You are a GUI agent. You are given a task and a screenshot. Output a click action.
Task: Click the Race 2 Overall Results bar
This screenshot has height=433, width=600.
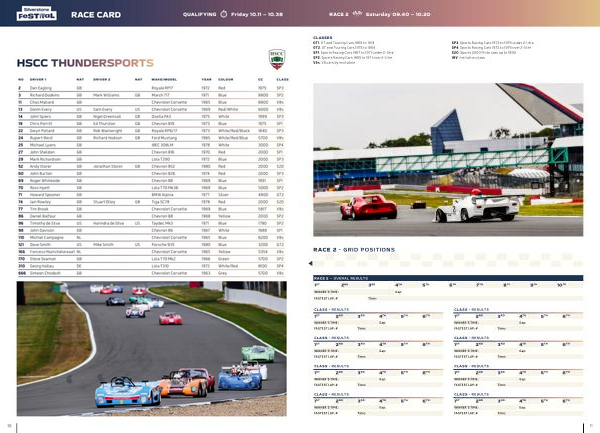click(x=448, y=278)
